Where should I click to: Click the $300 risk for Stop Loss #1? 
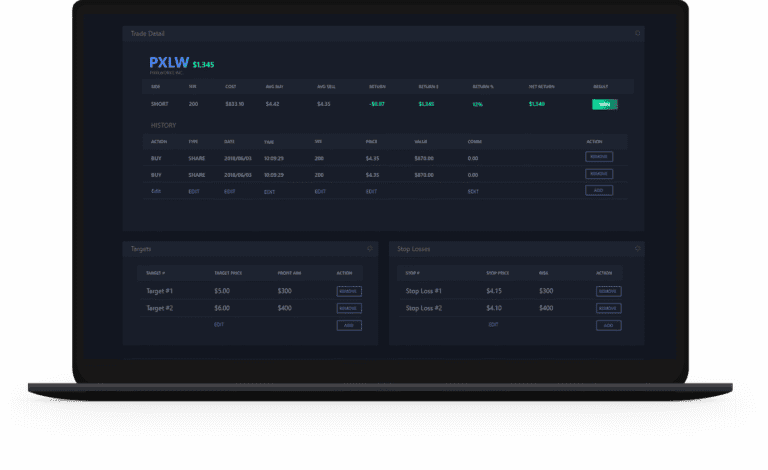click(546, 291)
